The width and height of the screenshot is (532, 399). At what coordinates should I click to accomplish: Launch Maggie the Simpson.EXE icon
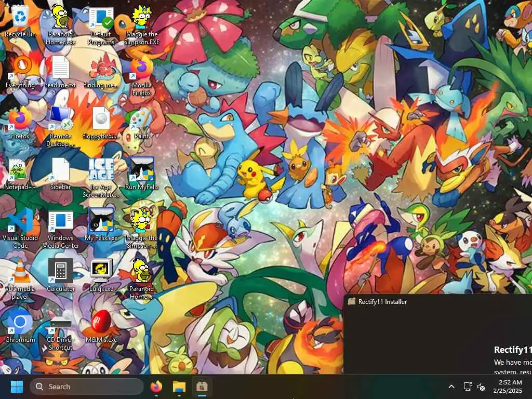(142, 25)
